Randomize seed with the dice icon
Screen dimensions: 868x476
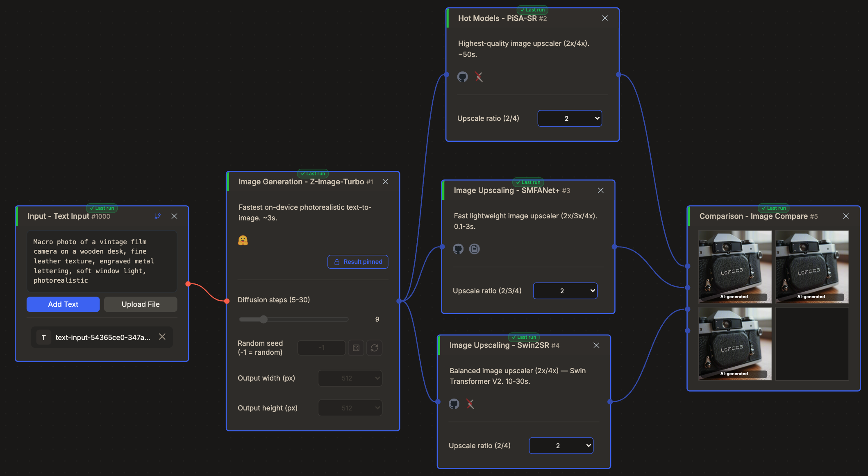356,348
